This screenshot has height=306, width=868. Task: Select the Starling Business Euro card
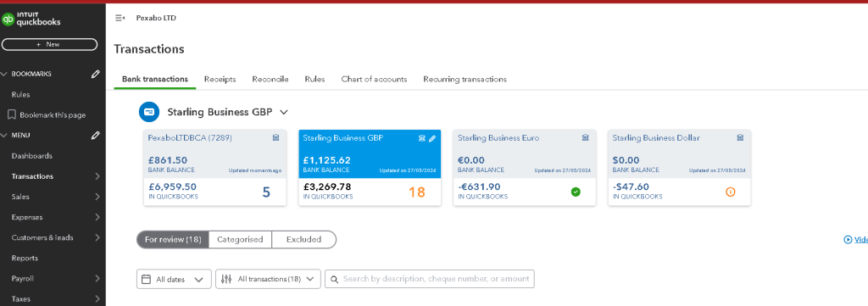[x=525, y=168]
